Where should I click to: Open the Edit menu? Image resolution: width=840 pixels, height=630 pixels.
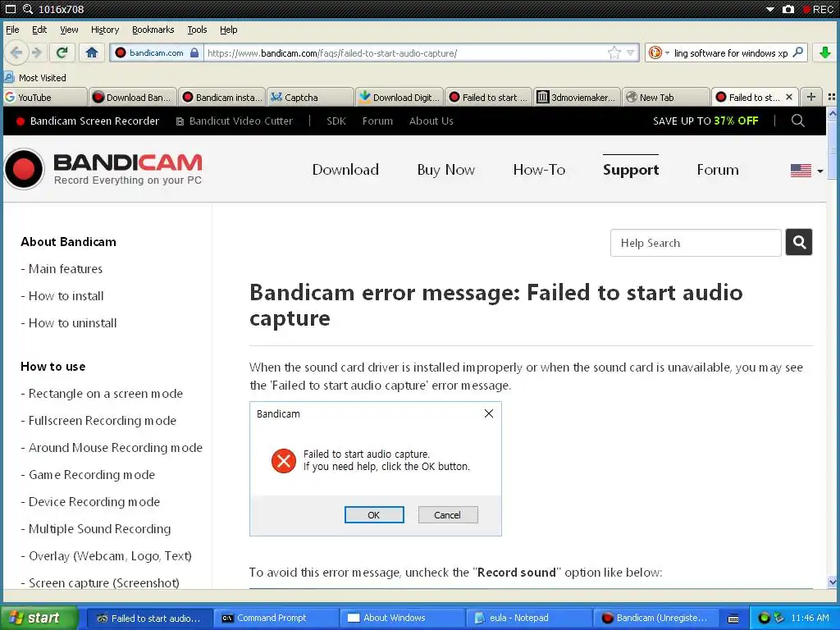coord(39,30)
